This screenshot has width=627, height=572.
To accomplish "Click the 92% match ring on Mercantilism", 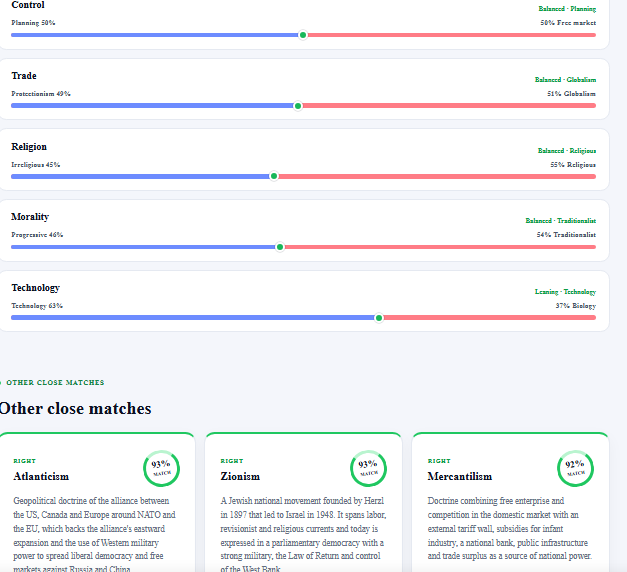I will (x=575, y=468).
